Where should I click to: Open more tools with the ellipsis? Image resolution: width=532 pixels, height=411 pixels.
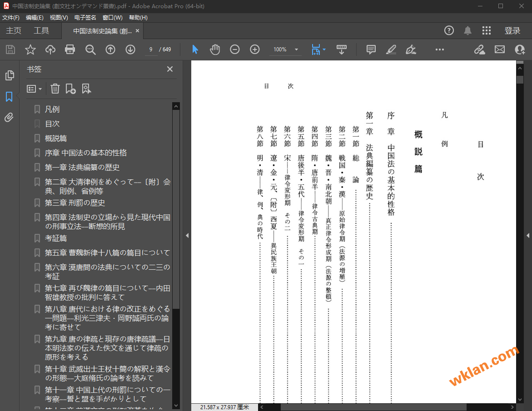(x=439, y=50)
